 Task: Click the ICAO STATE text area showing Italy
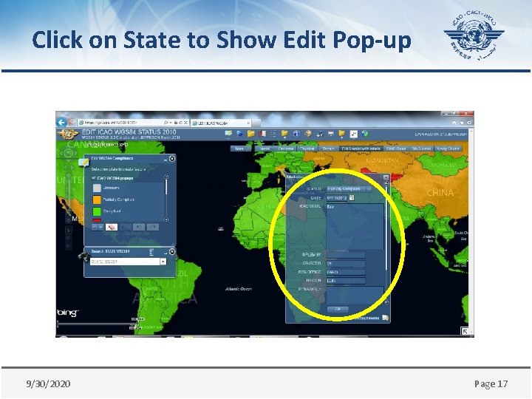(355, 226)
